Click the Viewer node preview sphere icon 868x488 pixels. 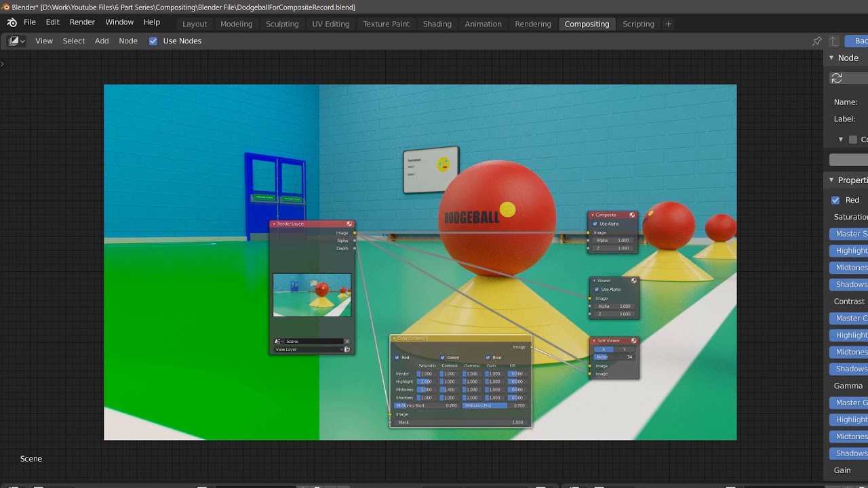tap(634, 281)
